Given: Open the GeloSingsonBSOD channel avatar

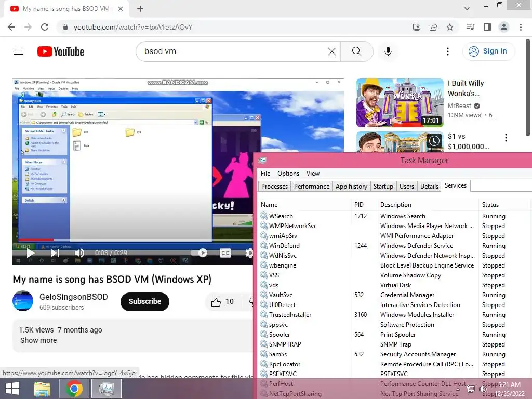Looking at the screenshot, I should click(23, 301).
